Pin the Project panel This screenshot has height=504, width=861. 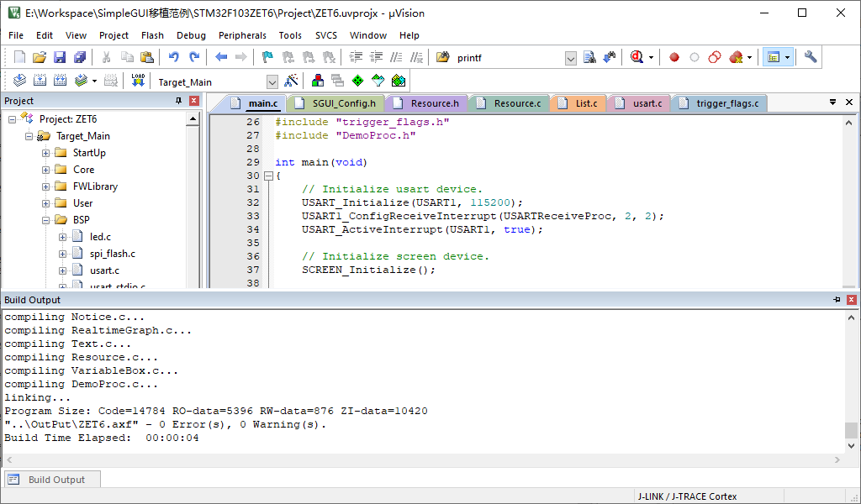(x=178, y=101)
